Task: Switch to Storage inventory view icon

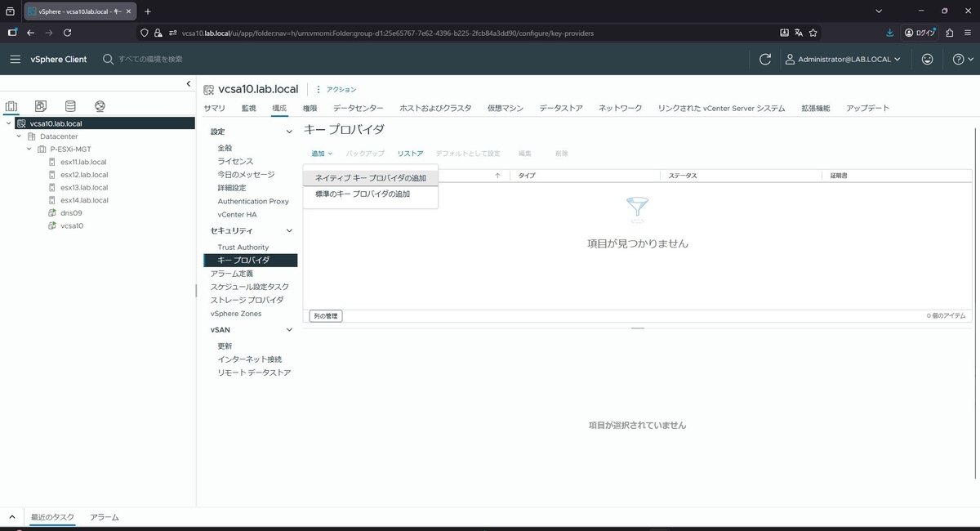Action: [x=70, y=106]
